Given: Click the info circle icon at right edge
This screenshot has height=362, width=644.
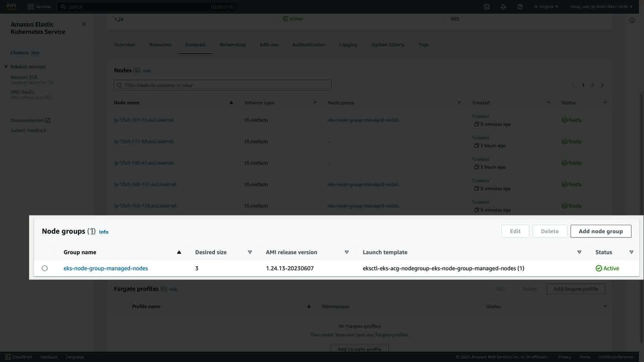Looking at the screenshot, I should pos(632,20).
